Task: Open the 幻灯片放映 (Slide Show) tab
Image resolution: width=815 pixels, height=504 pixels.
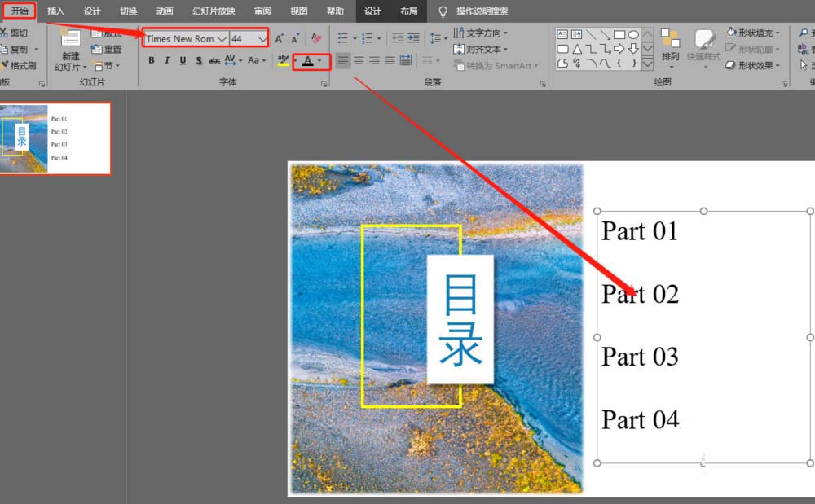Action: click(214, 11)
